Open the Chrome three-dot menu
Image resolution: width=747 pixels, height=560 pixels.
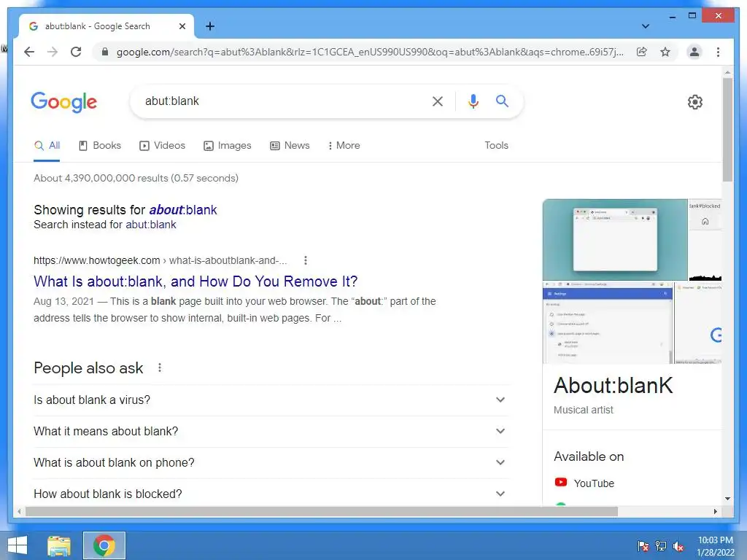(x=718, y=52)
